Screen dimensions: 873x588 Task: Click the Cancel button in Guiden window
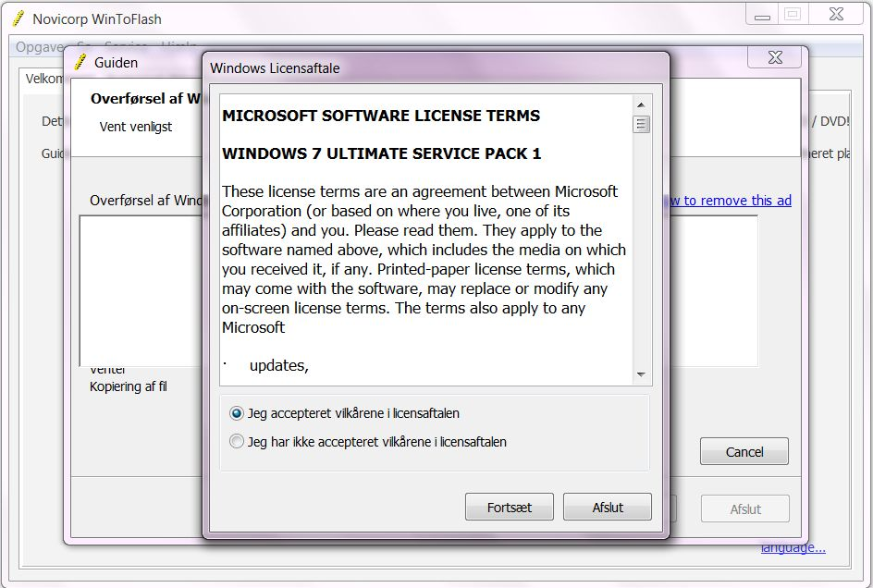click(744, 451)
